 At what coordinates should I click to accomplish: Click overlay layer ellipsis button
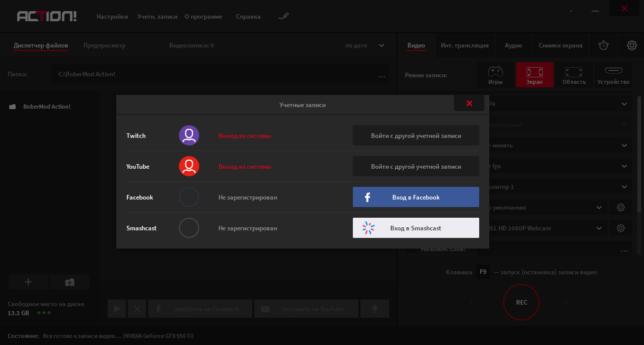tap(624, 251)
